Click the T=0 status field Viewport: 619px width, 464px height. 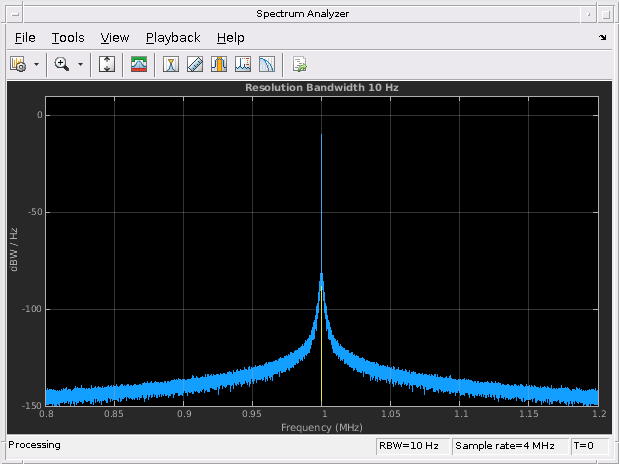click(x=590, y=446)
